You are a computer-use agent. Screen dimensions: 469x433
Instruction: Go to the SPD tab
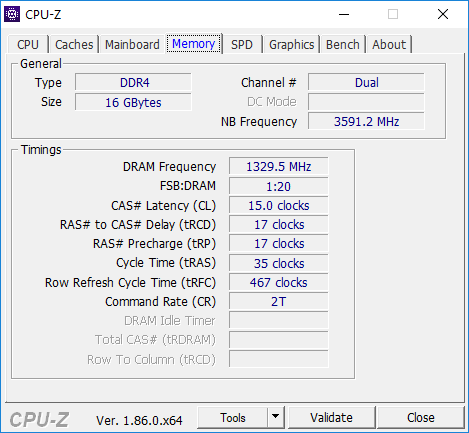[x=242, y=44]
